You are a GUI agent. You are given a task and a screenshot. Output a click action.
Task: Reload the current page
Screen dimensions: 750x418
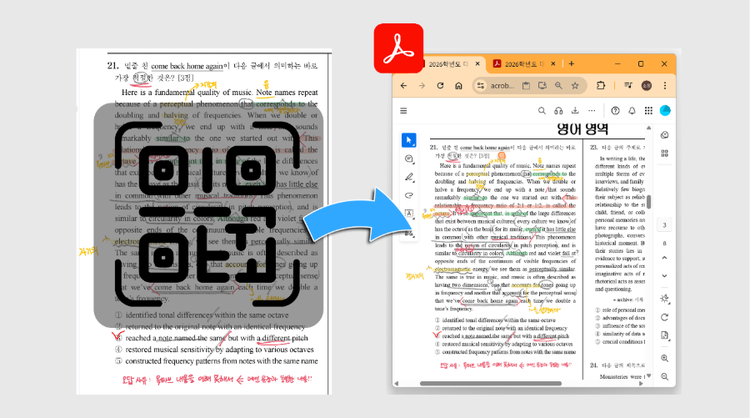(440, 86)
